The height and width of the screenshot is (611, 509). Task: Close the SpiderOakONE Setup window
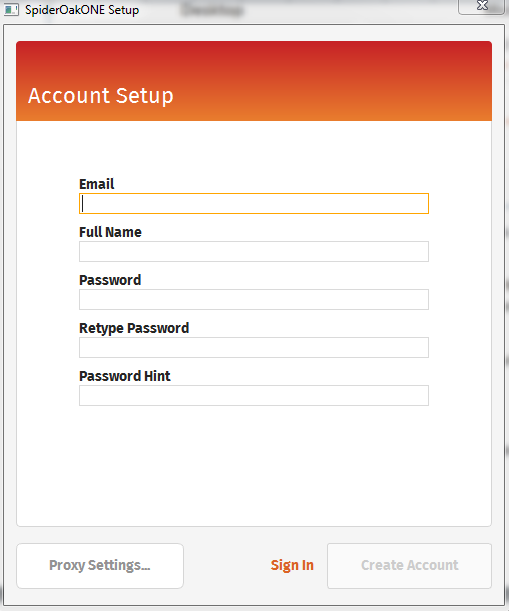tap(482, 6)
